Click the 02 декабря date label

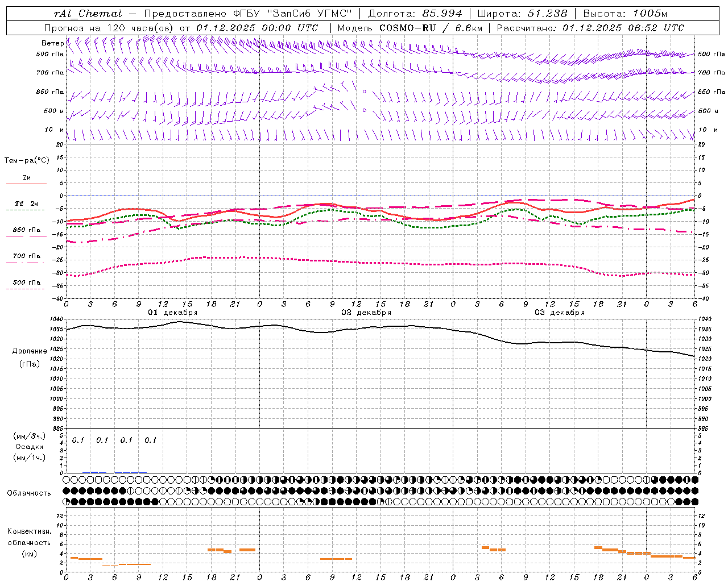pyautogui.click(x=366, y=313)
